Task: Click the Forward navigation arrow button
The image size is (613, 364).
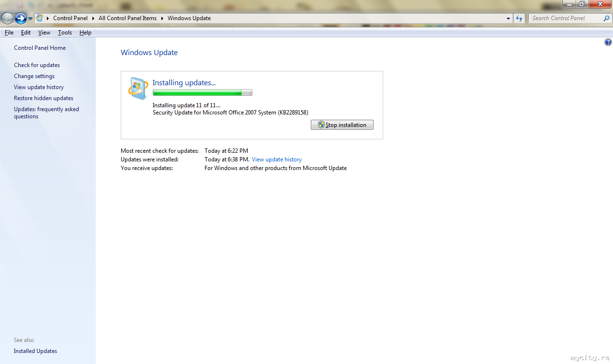Action: coord(21,18)
